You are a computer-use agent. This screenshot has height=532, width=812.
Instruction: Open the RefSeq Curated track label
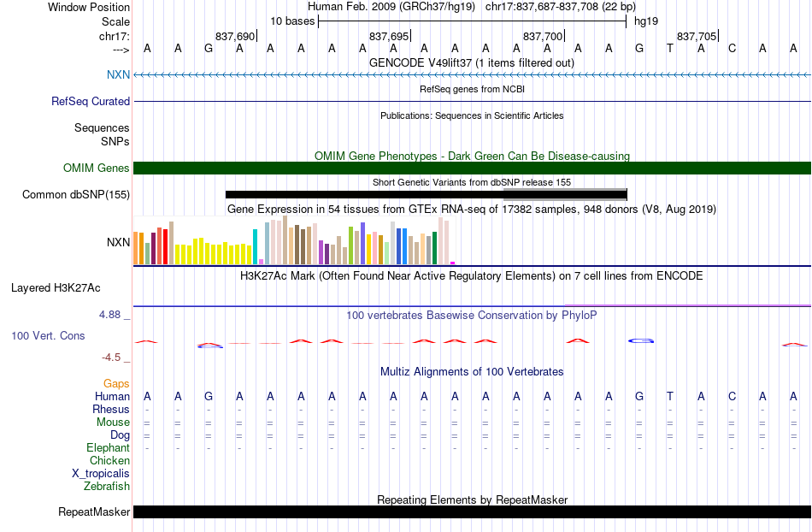(x=91, y=101)
